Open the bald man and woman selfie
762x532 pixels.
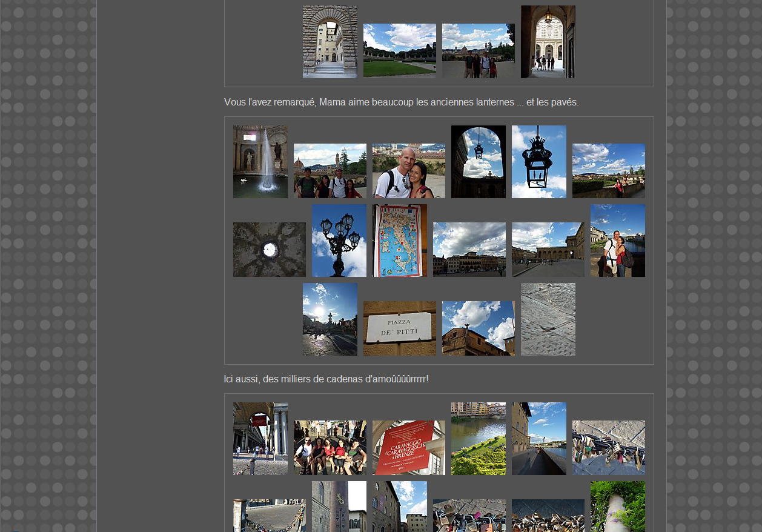(408, 171)
